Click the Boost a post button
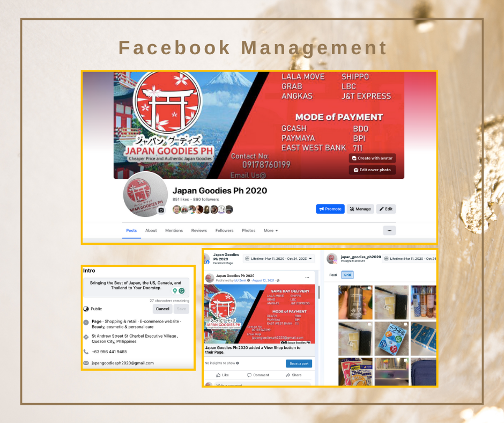This screenshot has width=504, height=423. (299, 363)
